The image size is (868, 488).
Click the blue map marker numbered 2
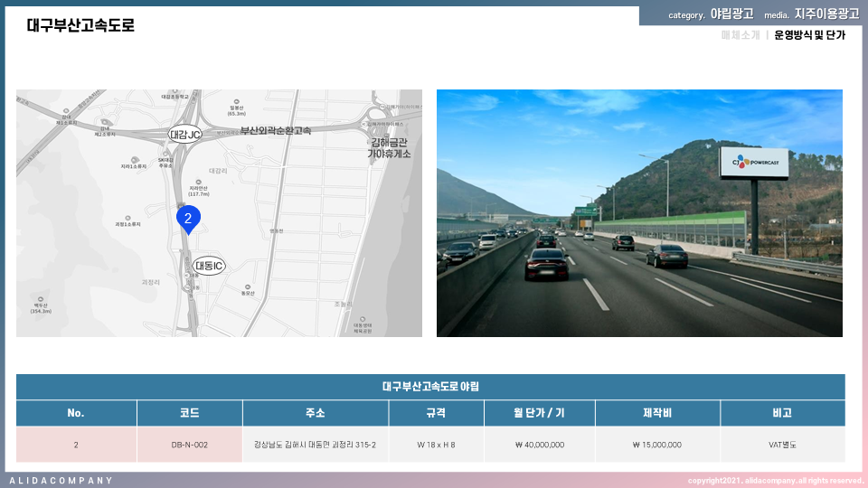pos(187,219)
